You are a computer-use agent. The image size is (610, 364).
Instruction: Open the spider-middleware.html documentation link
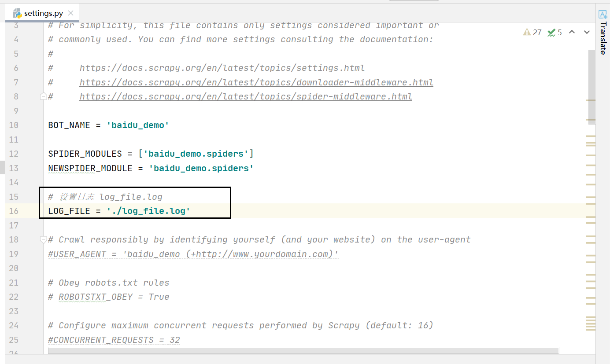[245, 96]
